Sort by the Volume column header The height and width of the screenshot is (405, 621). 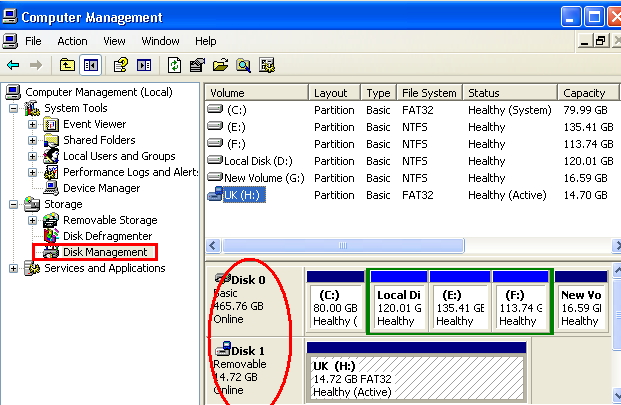(x=257, y=93)
